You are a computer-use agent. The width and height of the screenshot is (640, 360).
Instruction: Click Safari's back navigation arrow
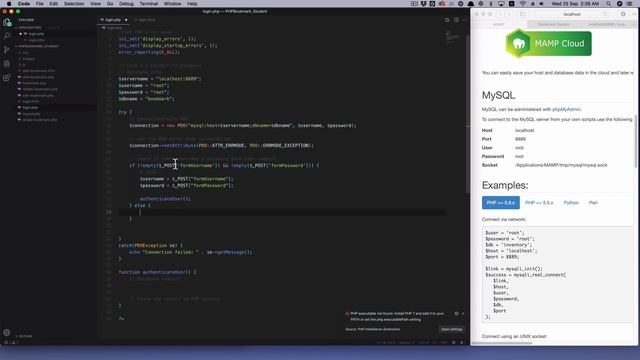500,14
